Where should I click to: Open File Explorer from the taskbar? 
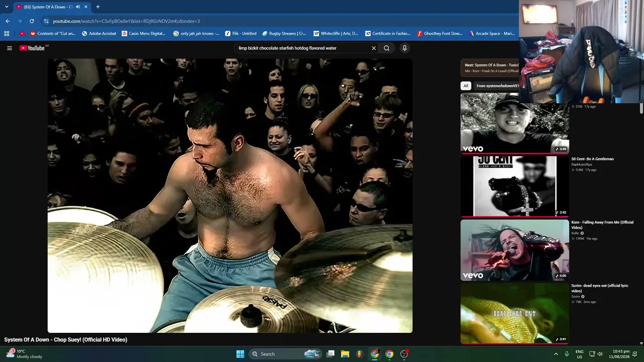(x=345, y=354)
